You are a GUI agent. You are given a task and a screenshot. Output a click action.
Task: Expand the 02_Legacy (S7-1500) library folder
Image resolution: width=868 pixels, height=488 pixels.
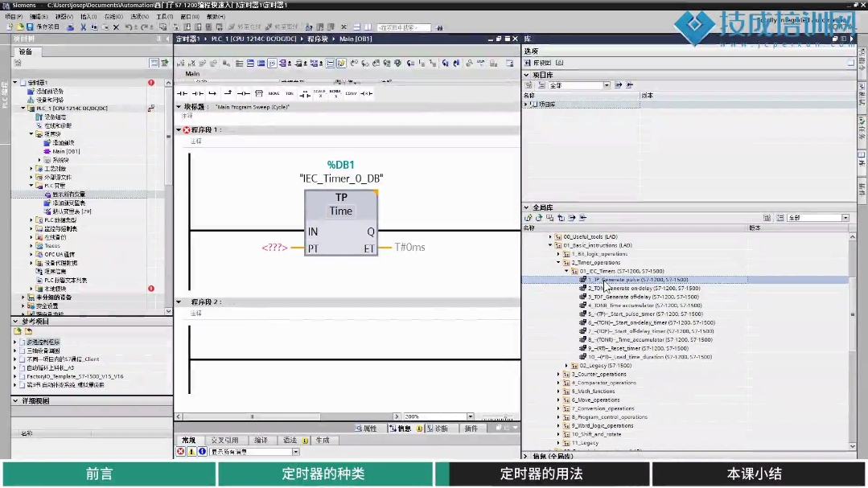(567, 366)
